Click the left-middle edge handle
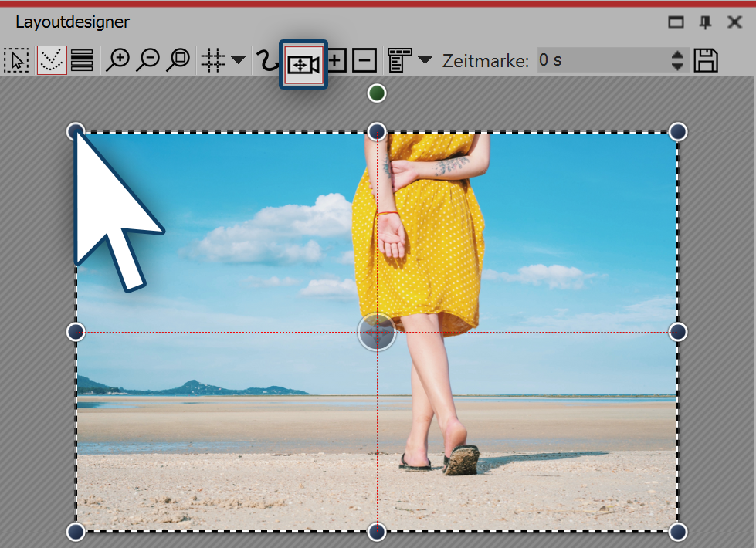 pos(76,332)
